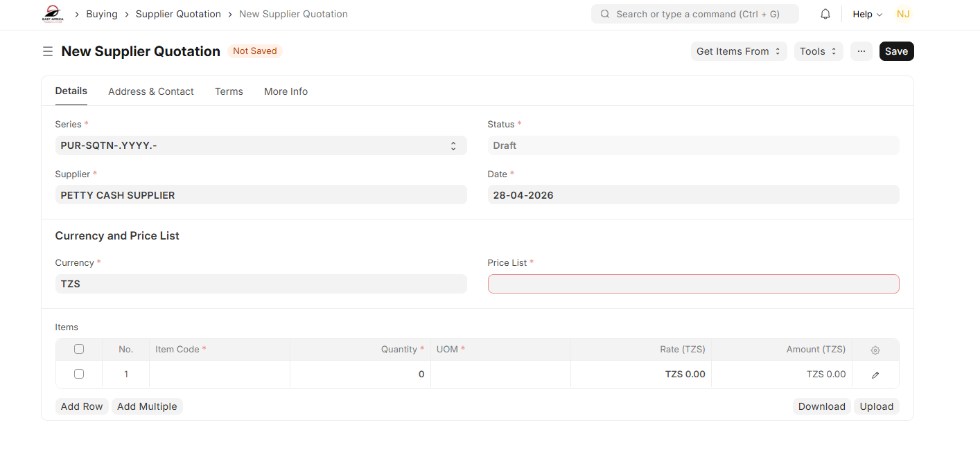The image size is (980, 450).
Task: Open the Items table settings gear
Action: pyautogui.click(x=875, y=350)
